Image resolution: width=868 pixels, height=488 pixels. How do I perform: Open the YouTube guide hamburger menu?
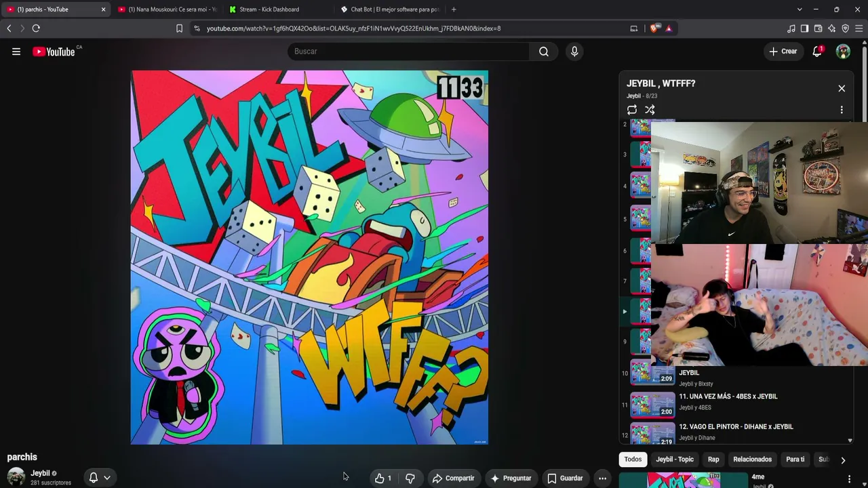point(16,52)
